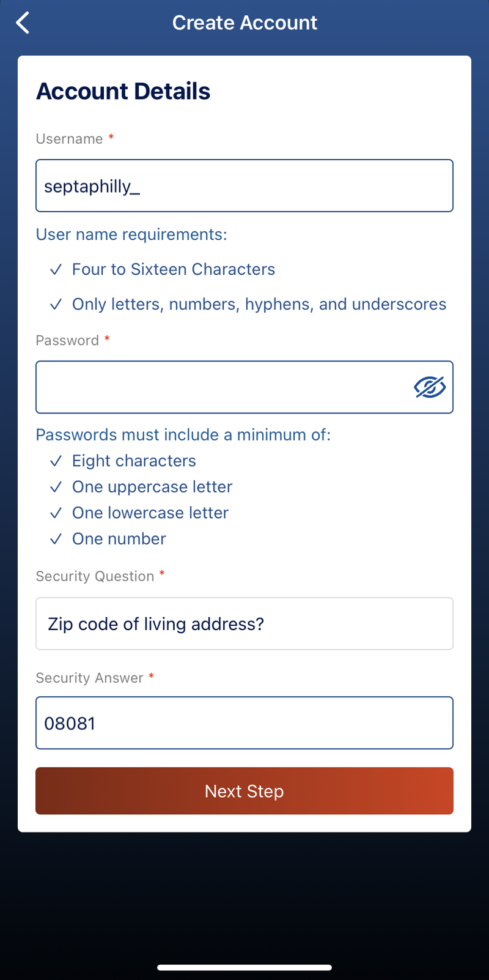Click the Security Answer label
The height and width of the screenshot is (980, 489).
click(x=89, y=678)
